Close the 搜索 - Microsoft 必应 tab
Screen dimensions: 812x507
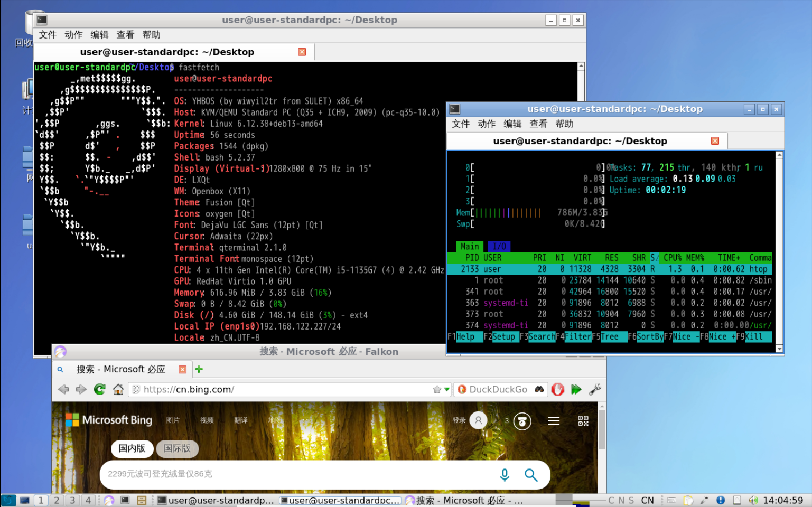pos(182,369)
